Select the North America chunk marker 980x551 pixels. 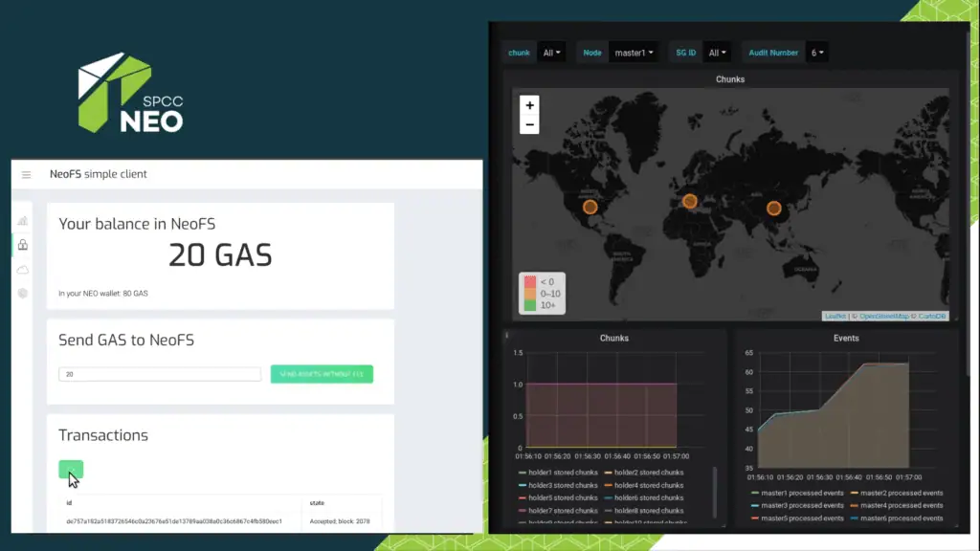tap(590, 207)
